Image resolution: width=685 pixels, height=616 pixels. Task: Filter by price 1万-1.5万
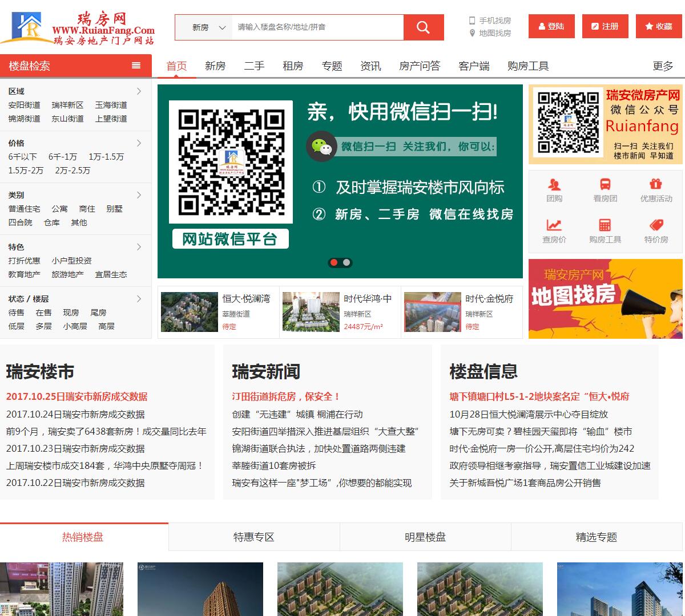(106, 157)
